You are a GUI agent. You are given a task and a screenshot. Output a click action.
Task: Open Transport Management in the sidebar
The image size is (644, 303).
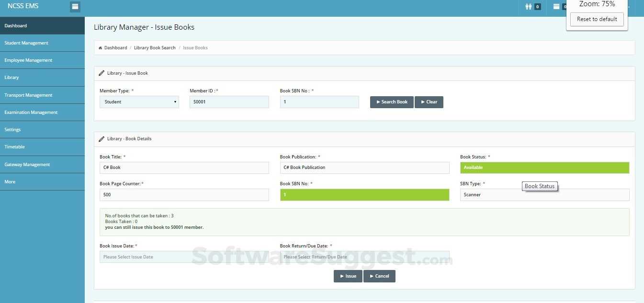42,95
